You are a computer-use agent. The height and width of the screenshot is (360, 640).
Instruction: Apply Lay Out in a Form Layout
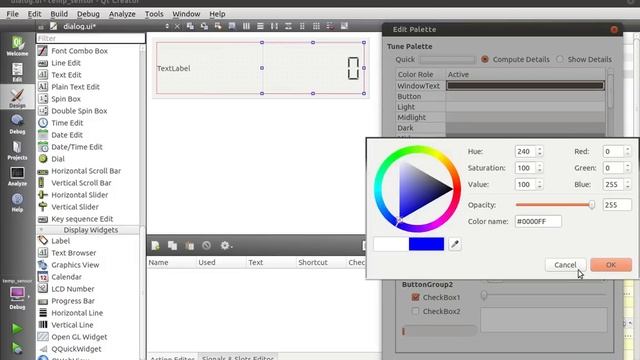click(302, 26)
